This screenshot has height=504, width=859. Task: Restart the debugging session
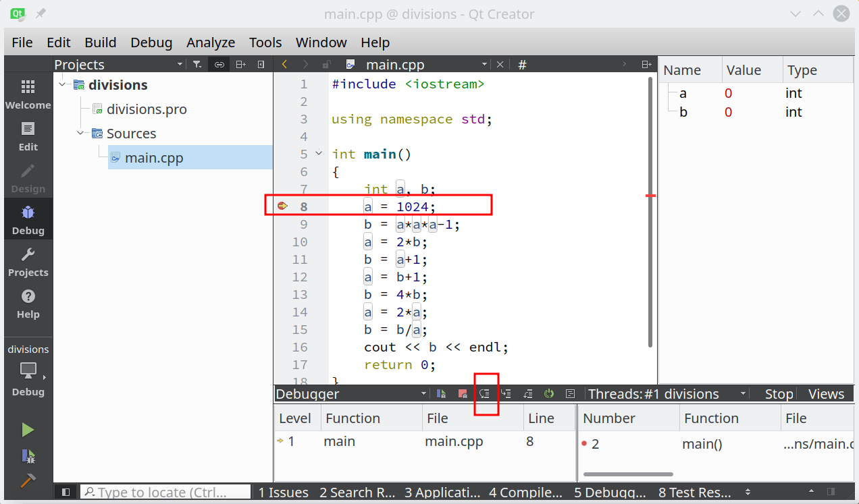549,393
